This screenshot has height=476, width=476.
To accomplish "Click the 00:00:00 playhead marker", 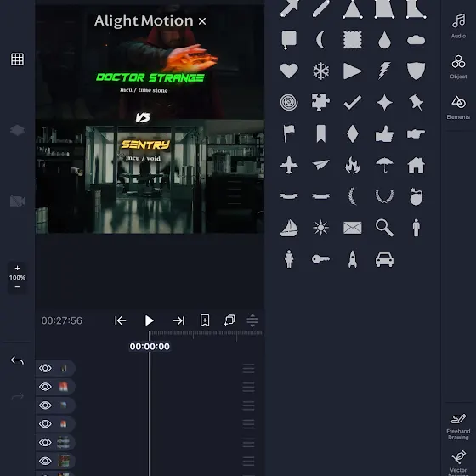I will [150, 347].
